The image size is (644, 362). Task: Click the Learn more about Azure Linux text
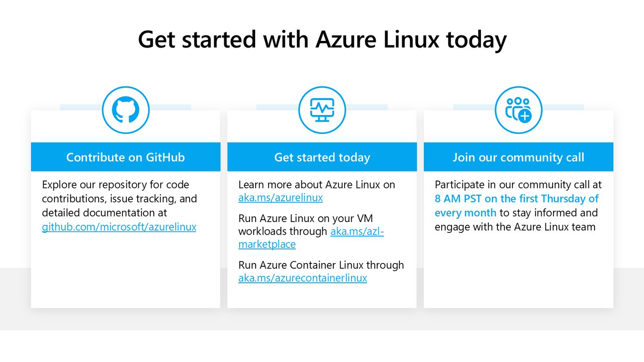tap(317, 185)
